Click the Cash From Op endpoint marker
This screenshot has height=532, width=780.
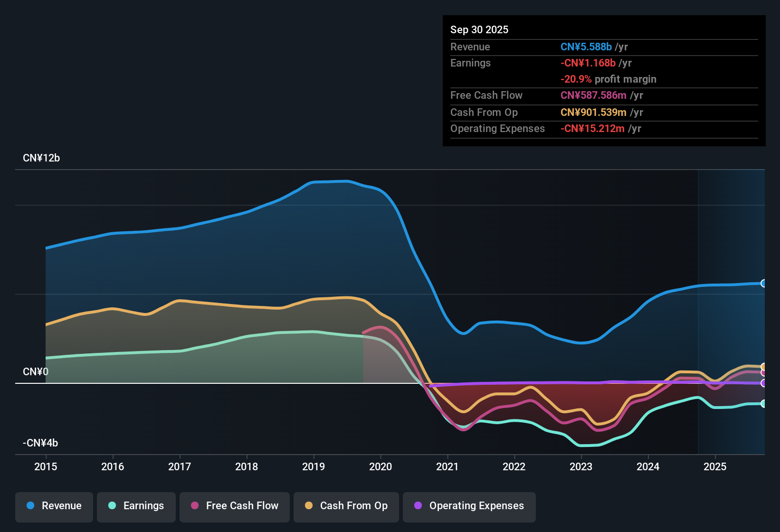coord(764,367)
